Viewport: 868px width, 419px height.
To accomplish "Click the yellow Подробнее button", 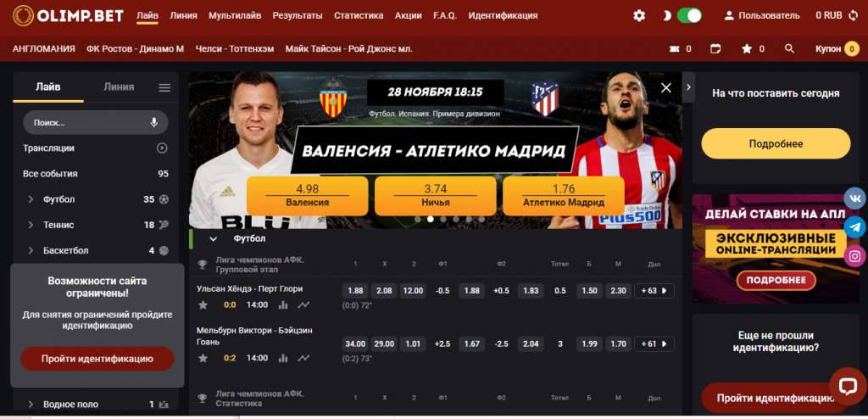I will [776, 144].
